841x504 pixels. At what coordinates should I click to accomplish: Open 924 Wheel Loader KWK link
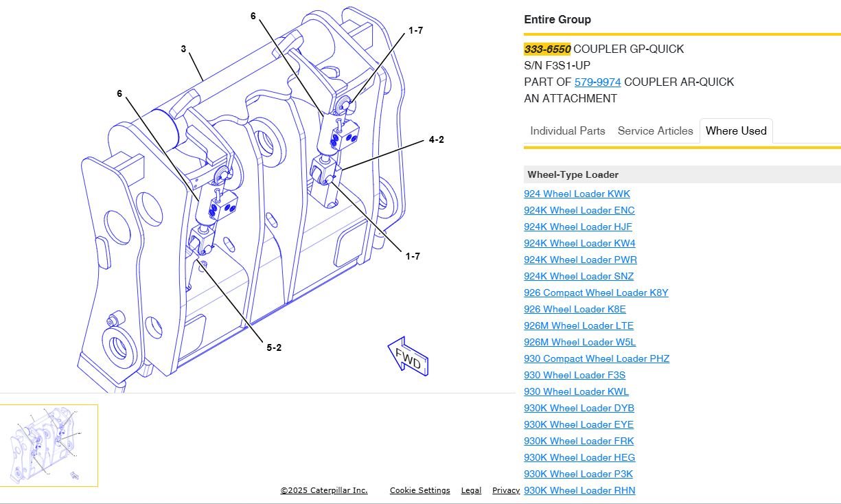point(577,194)
